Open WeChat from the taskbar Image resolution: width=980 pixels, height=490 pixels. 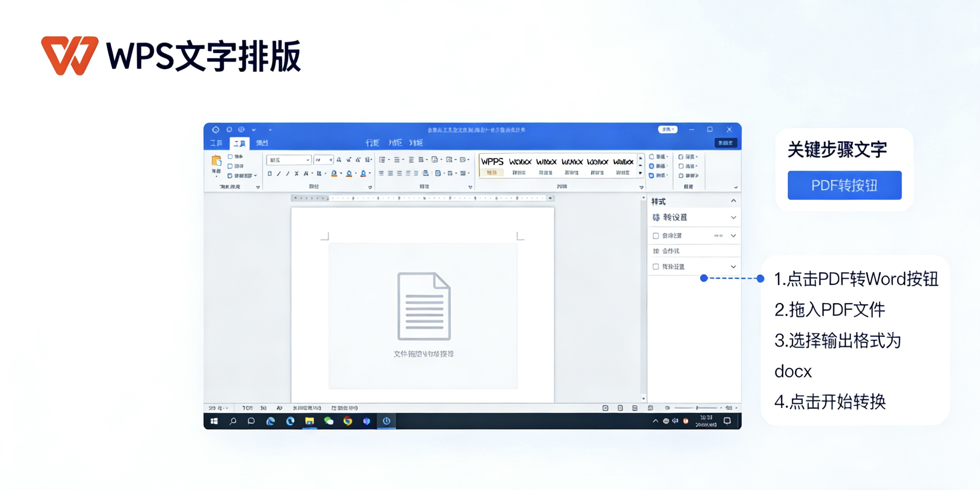point(328,421)
